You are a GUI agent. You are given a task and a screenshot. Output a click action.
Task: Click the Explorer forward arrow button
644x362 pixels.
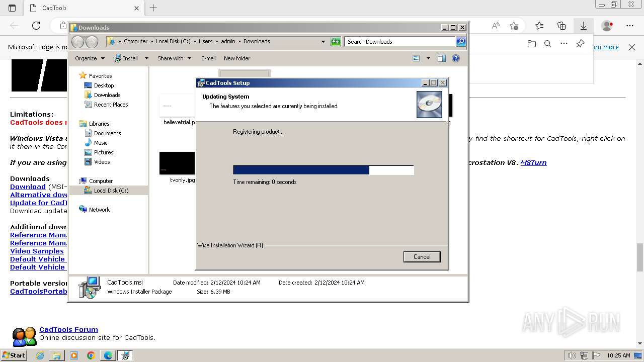[x=92, y=42]
